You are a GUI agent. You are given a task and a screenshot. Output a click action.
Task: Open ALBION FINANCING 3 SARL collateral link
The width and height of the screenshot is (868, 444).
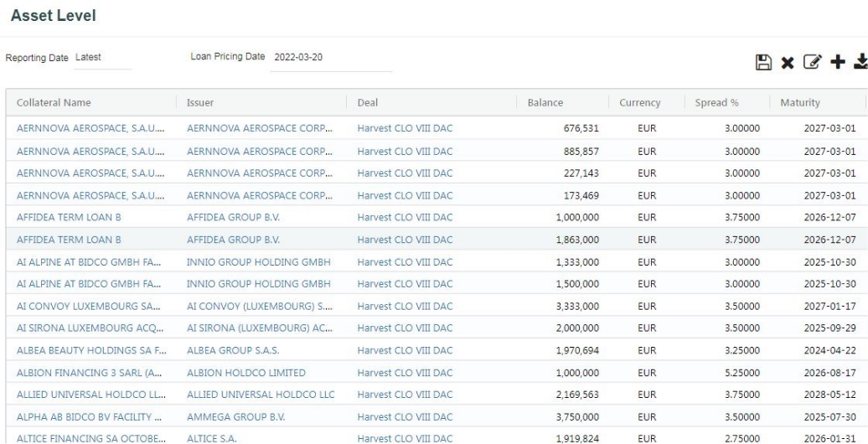coord(89,373)
